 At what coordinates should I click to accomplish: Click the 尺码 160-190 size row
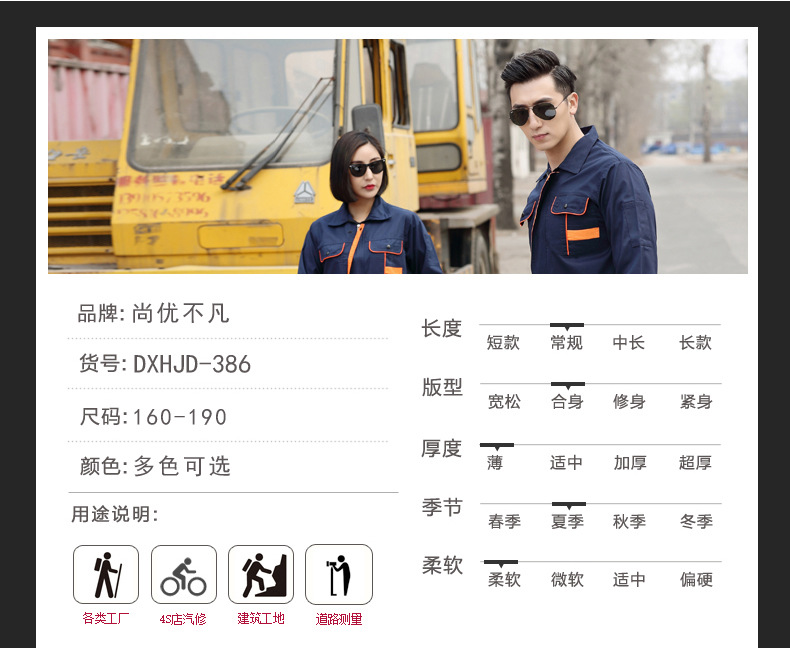[153, 417]
